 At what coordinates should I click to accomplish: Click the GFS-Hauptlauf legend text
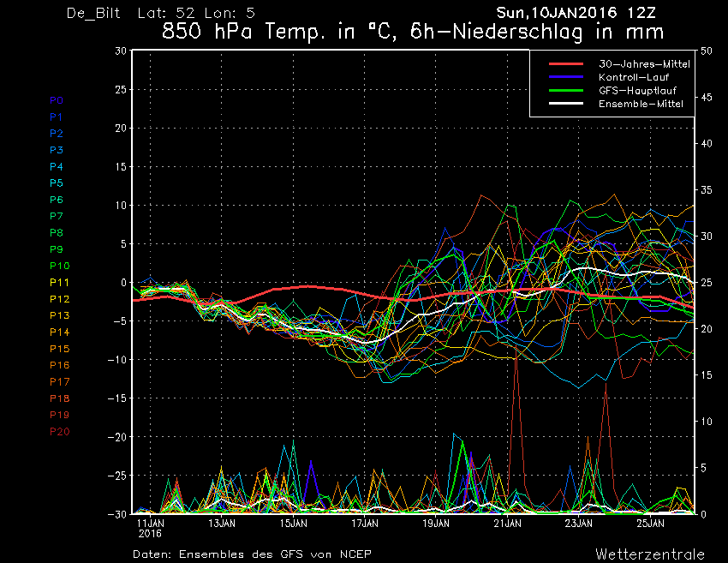(637, 91)
